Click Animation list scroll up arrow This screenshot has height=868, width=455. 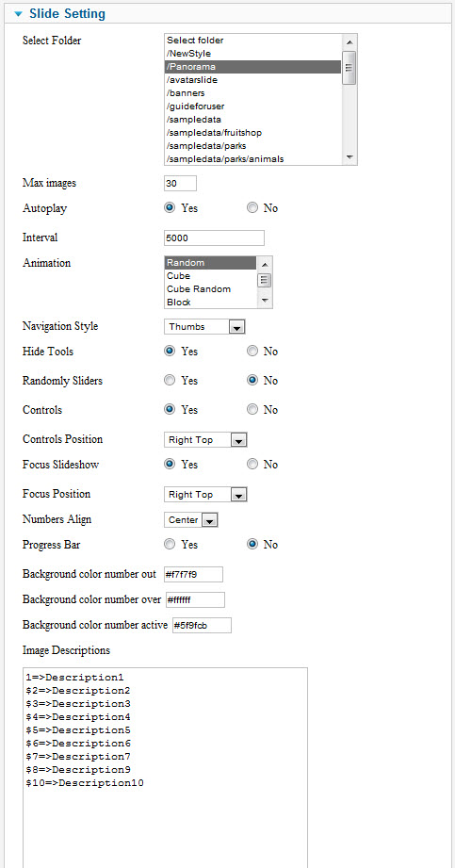coord(265,264)
